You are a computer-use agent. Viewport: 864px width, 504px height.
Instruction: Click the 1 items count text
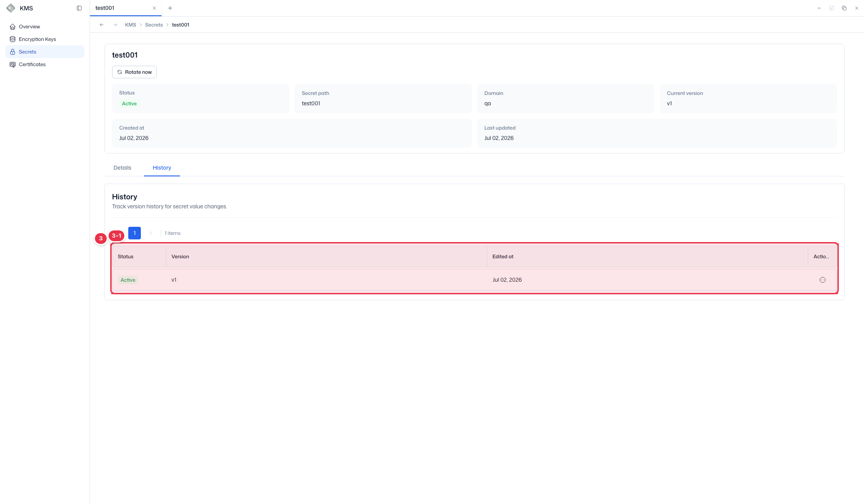[x=172, y=233]
